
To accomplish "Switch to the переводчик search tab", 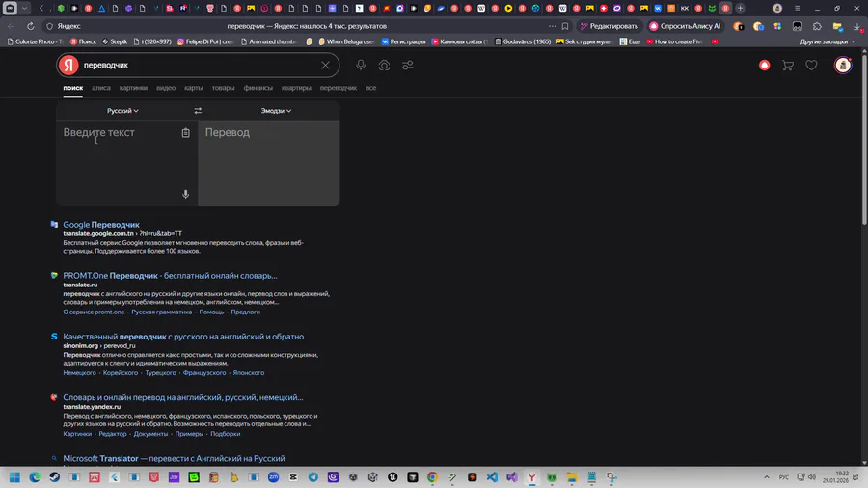I will [x=339, y=88].
